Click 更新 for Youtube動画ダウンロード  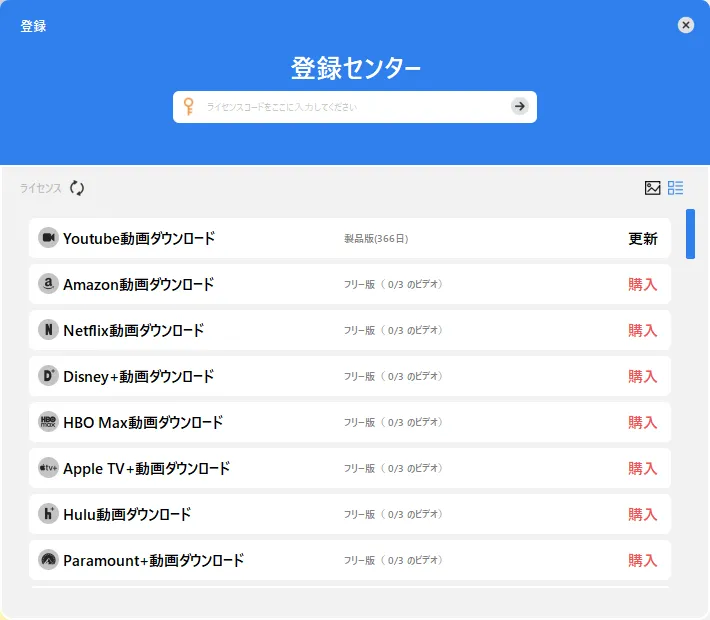(642, 238)
